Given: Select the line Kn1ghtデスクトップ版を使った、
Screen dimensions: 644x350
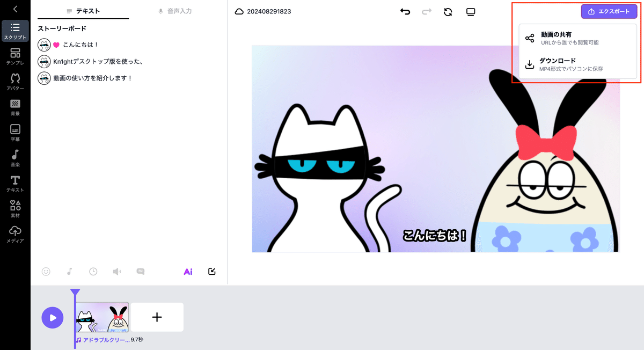Looking at the screenshot, I should tap(98, 61).
